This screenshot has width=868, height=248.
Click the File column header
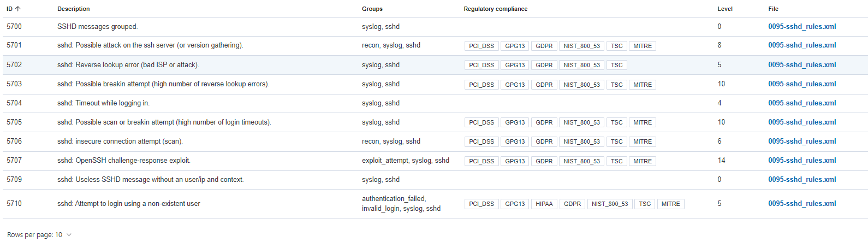[x=773, y=9]
